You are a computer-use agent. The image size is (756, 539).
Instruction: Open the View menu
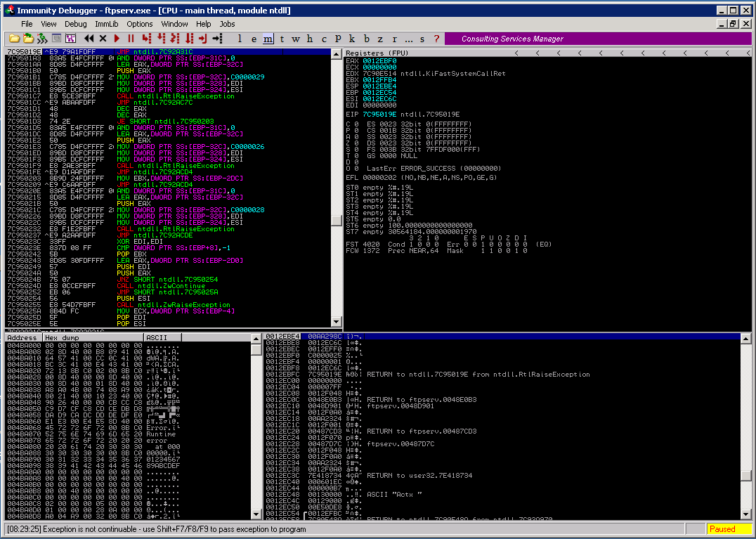coord(48,24)
